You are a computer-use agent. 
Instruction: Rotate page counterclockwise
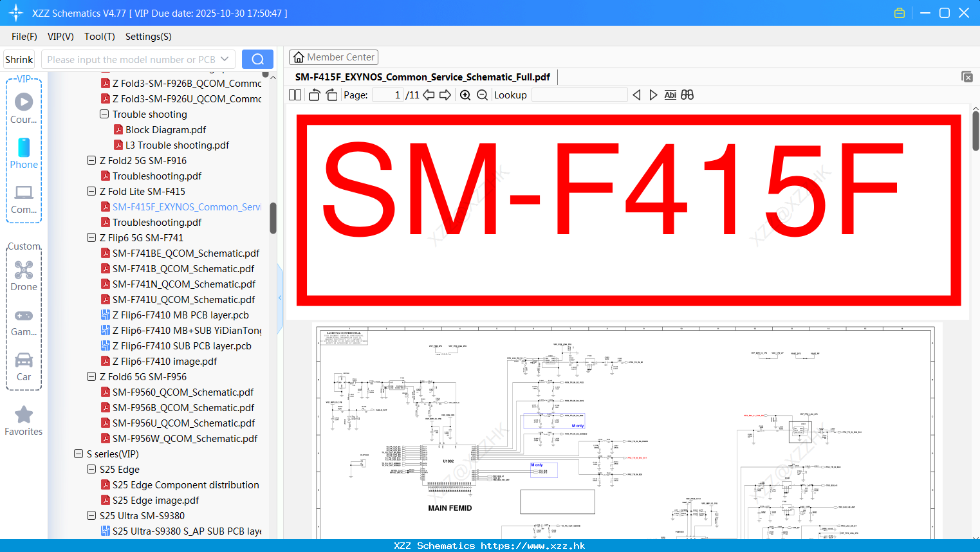pyautogui.click(x=314, y=95)
